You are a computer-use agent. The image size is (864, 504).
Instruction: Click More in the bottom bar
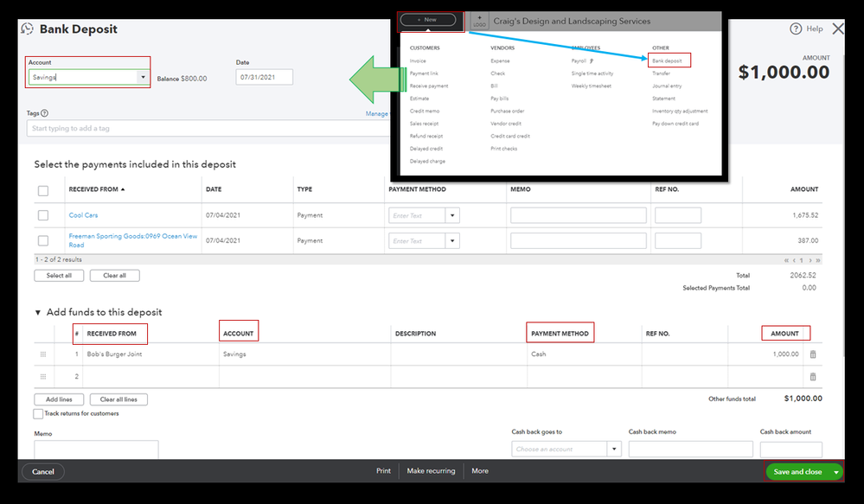point(480,471)
